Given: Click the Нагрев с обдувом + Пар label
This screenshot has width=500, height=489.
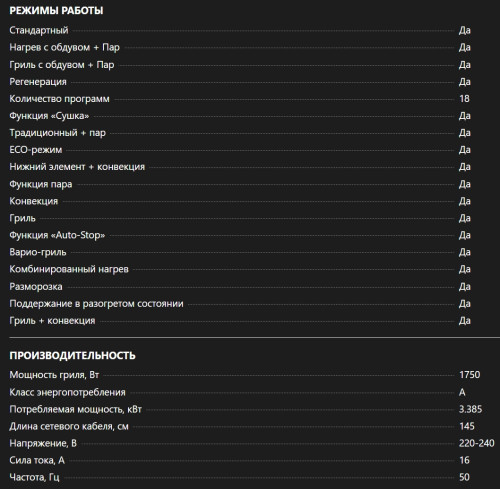Looking at the screenshot, I should tap(64, 47).
